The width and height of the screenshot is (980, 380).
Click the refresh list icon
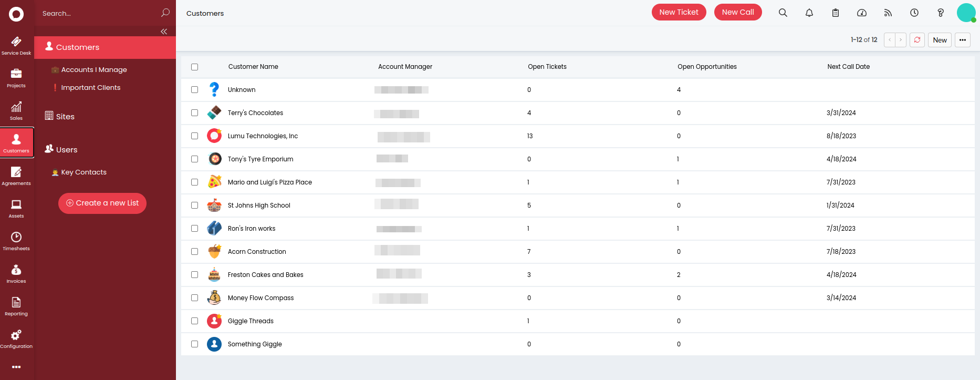tap(917, 40)
